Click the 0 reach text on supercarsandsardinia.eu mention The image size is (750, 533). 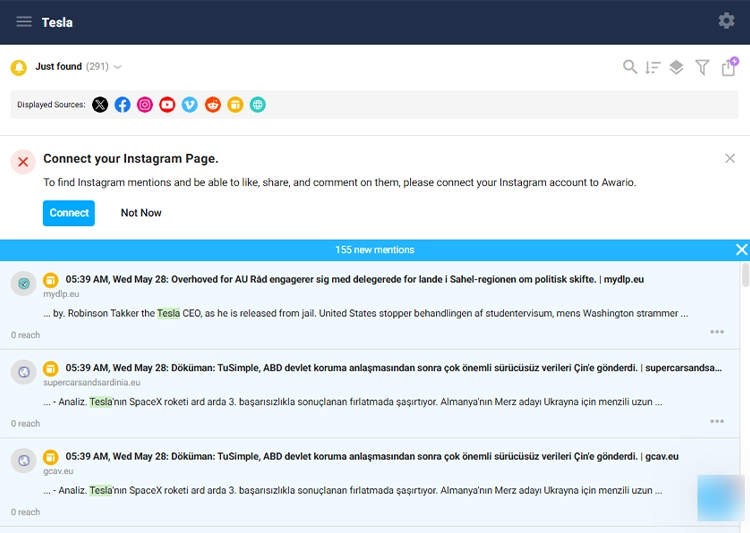pyautogui.click(x=25, y=423)
